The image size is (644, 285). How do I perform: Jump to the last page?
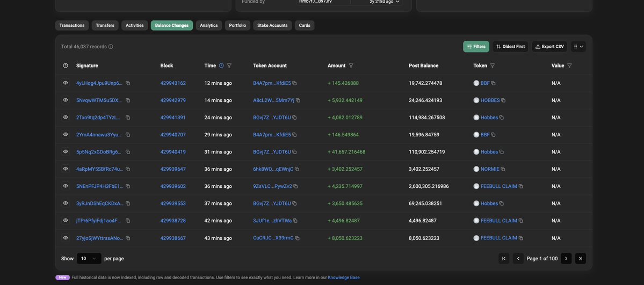[x=580, y=259]
